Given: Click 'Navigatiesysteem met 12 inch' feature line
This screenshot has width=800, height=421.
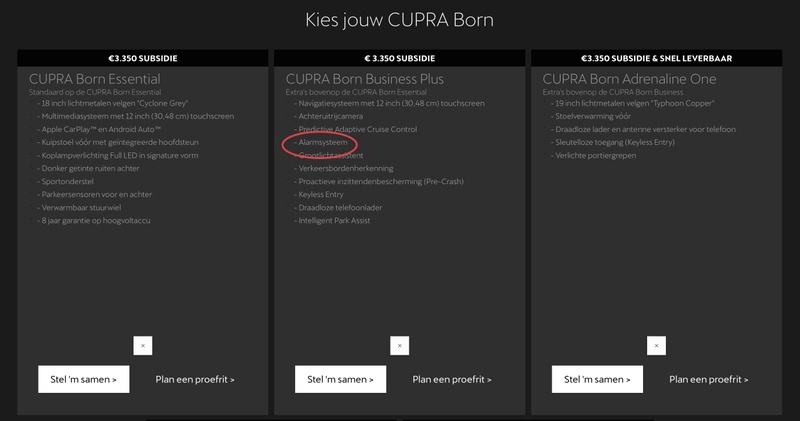Looking at the screenshot, I should (391, 103).
